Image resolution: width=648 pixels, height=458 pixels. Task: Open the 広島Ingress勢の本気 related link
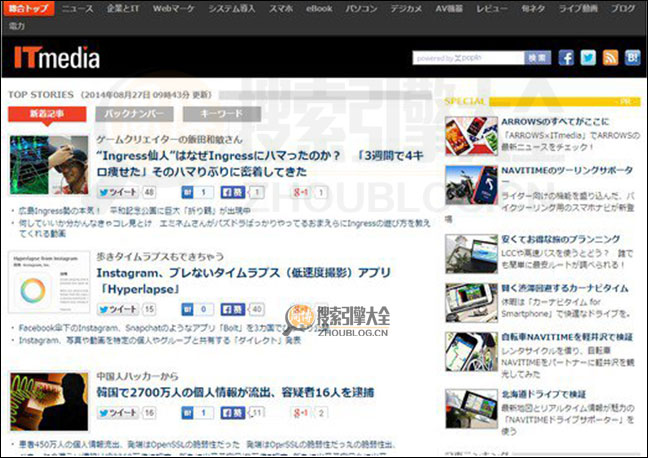tap(134, 210)
